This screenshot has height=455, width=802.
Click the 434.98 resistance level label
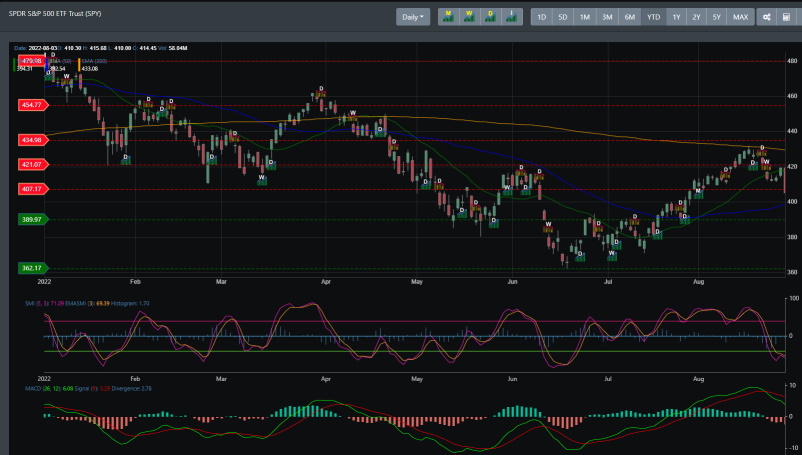(x=33, y=140)
